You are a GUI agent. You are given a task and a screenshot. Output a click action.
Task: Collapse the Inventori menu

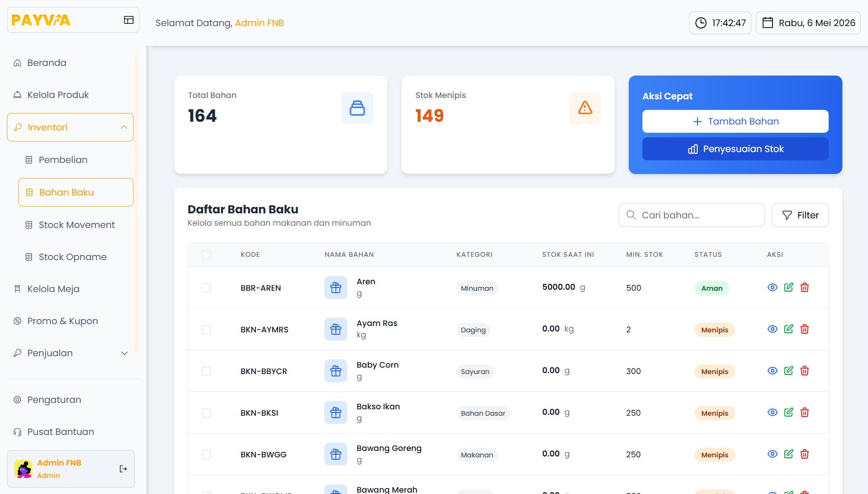tap(70, 127)
